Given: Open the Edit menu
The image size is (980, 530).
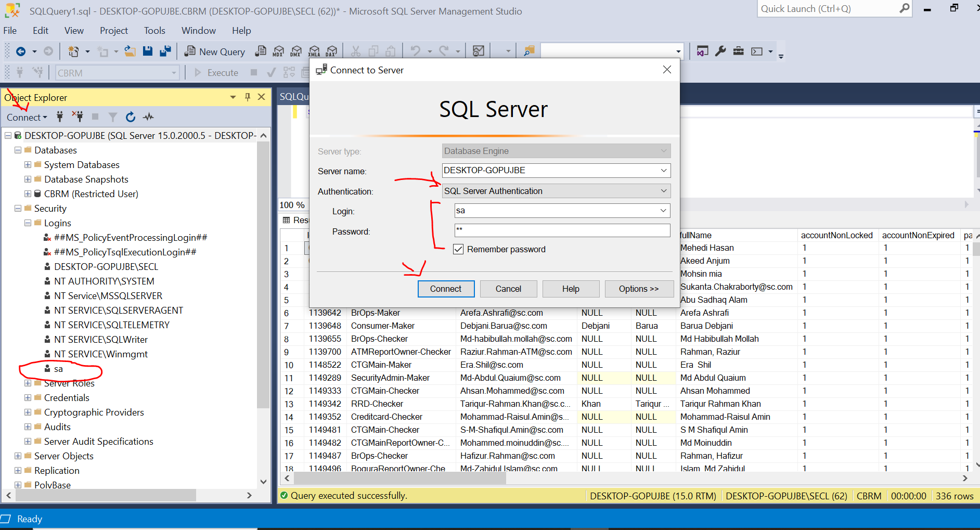Looking at the screenshot, I should click(41, 31).
